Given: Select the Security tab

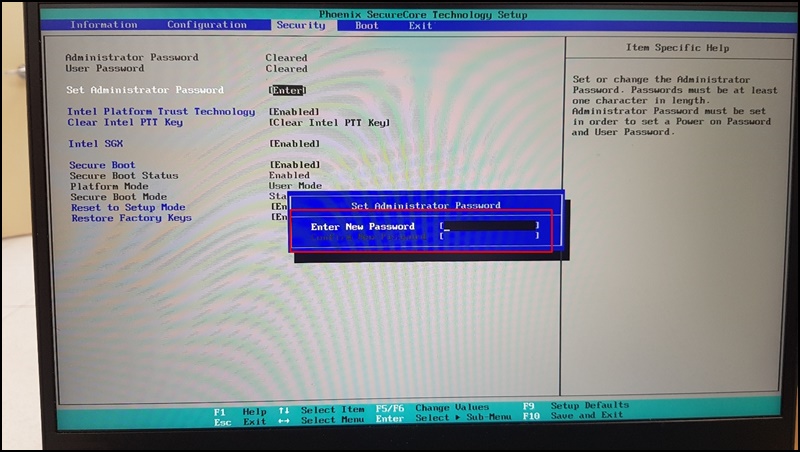Looking at the screenshot, I should pyautogui.click(x=301, y=25).
